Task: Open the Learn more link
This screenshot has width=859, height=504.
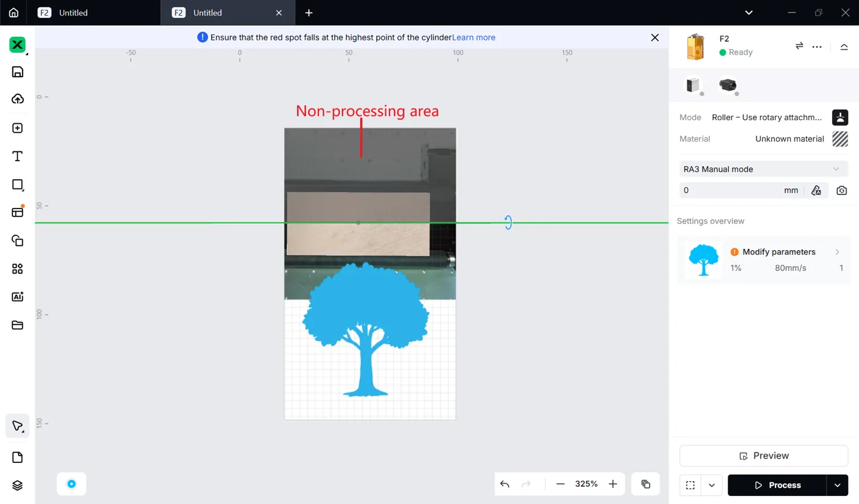Action: 474,37
